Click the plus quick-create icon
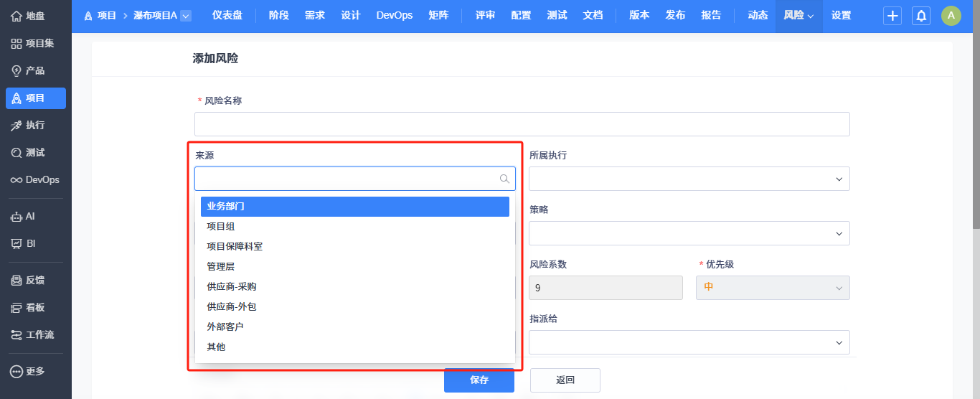 [x=892, y=16]
